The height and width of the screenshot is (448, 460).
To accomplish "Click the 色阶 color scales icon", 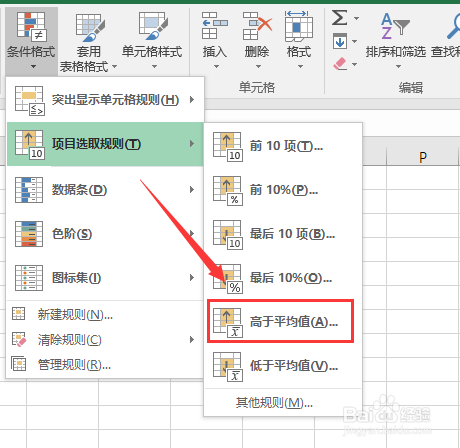I will (29, 234).
